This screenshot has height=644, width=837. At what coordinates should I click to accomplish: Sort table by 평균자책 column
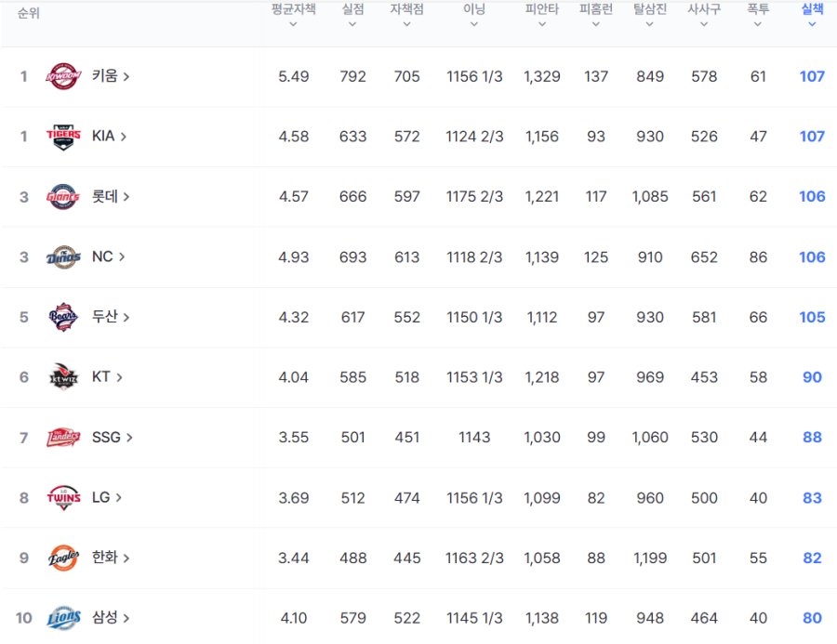[293, 15]
